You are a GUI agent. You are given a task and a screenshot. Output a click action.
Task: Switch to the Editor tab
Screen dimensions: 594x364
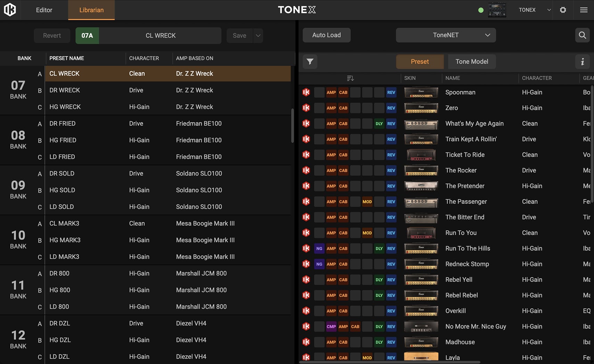point(44,10)
